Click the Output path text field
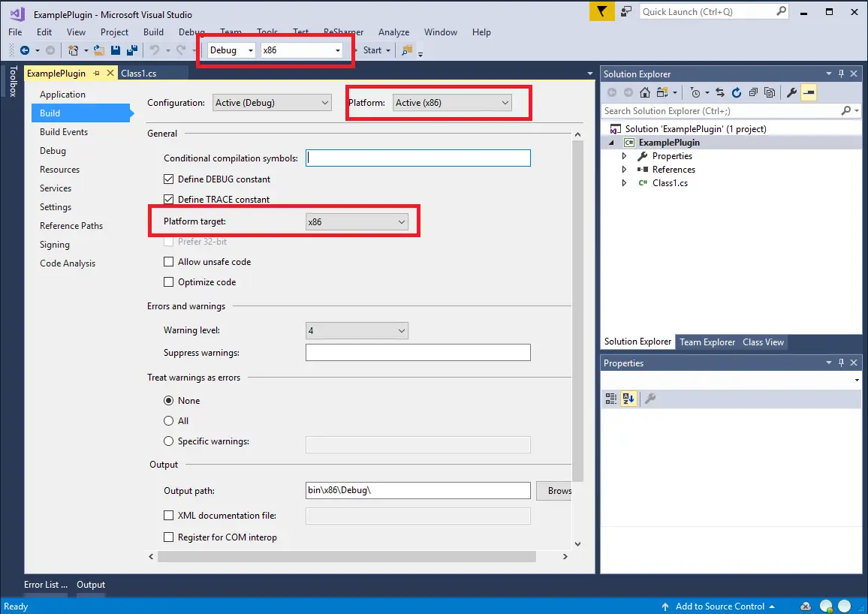The width and height of the screenshot is (868, 614). click(x=418, y=491)
